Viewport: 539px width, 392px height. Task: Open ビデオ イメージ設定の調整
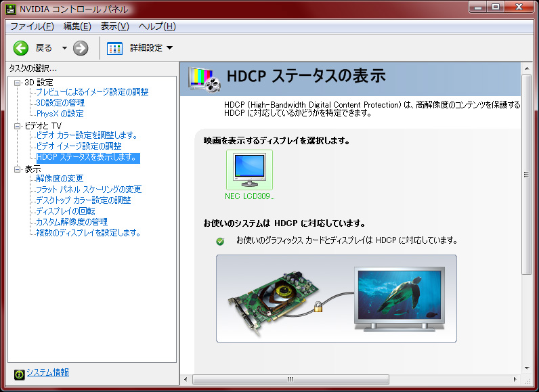(79, 146)
